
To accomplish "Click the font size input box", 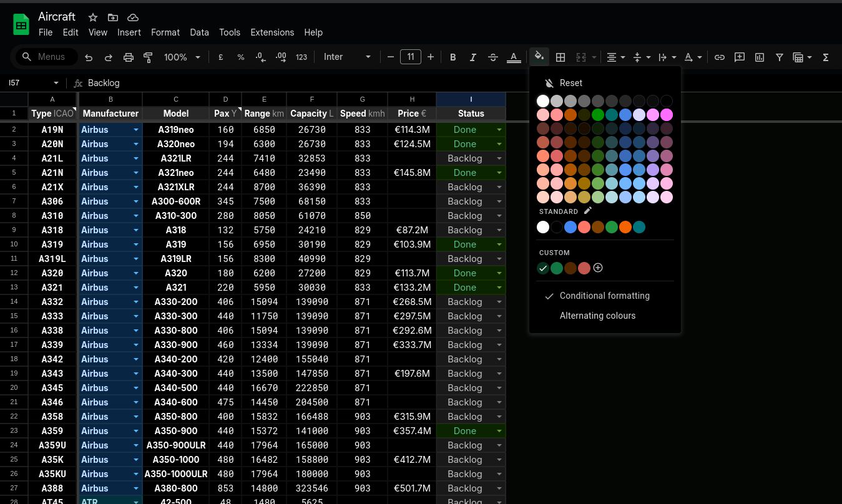I will [411, 57].
